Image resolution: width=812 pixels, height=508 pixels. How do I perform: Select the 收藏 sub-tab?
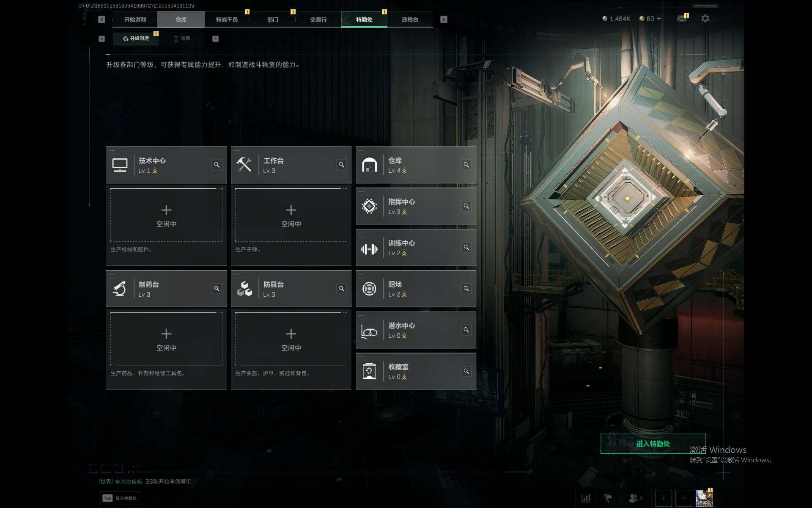182,39
